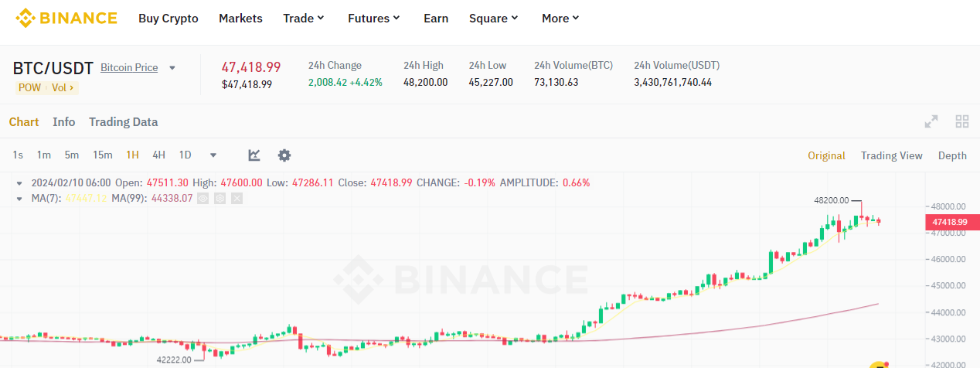The width and height of the screenshot is (980, 368).
Task: Select the 15m interval
Action: 103,155
